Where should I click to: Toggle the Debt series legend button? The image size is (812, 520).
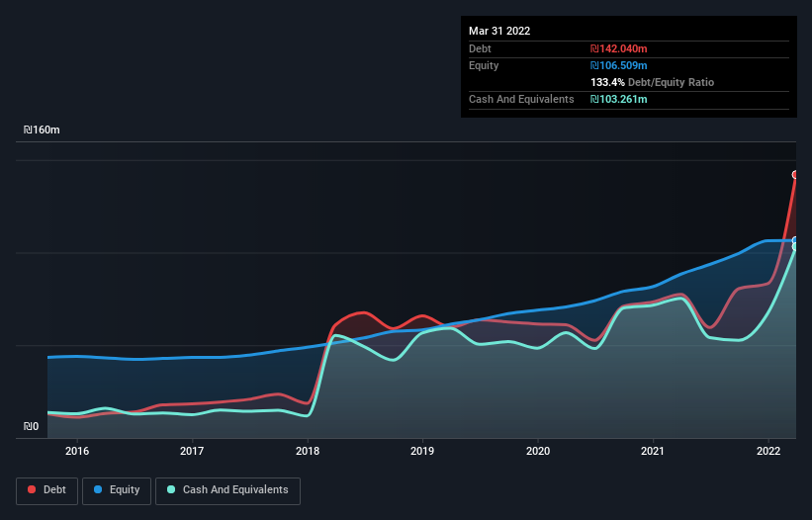click(x=46, y=490)
